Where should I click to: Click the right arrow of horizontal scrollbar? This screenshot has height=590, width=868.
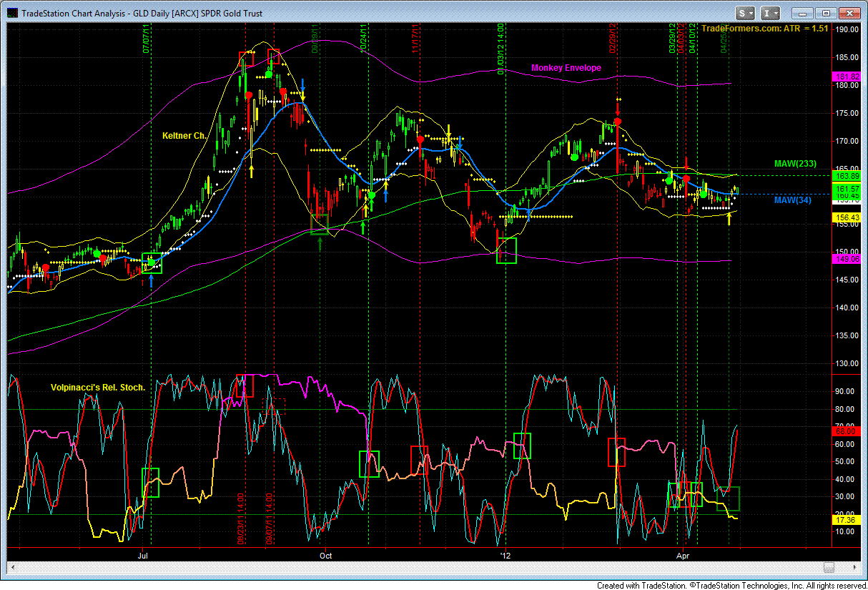[855, 567]
